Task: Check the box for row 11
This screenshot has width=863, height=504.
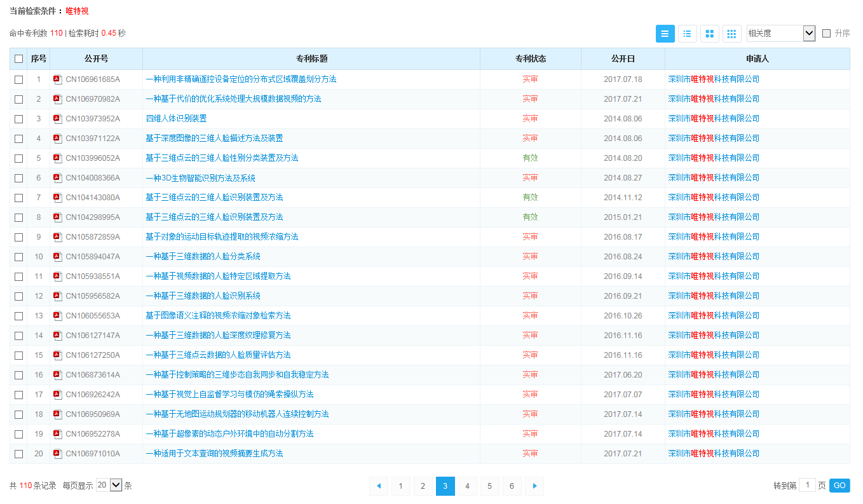Action: tap(19, 276)
